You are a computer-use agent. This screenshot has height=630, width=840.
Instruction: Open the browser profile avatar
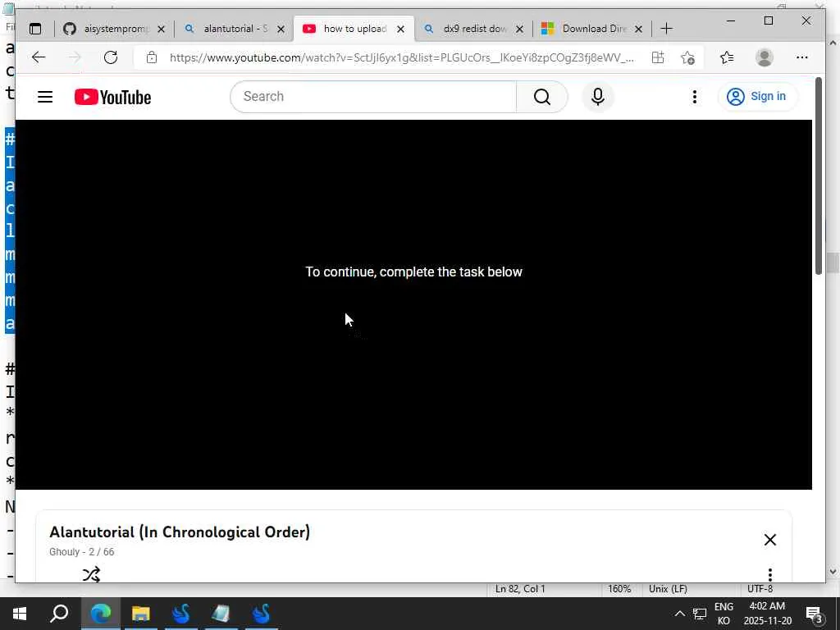tap(765, 57)
